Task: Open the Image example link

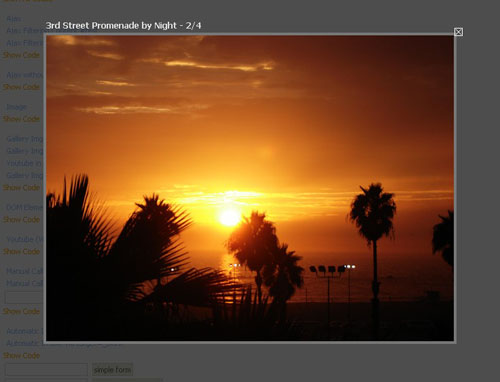Action: [x=17, y=107]
